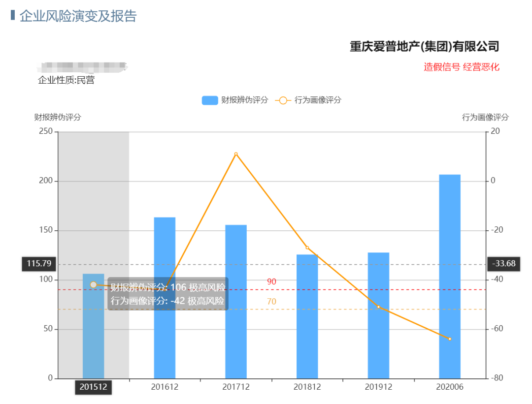The width and height of the screenshot is (532, 404).
Task: Click the -33.68 right axis pointer label
Action: 503,264
